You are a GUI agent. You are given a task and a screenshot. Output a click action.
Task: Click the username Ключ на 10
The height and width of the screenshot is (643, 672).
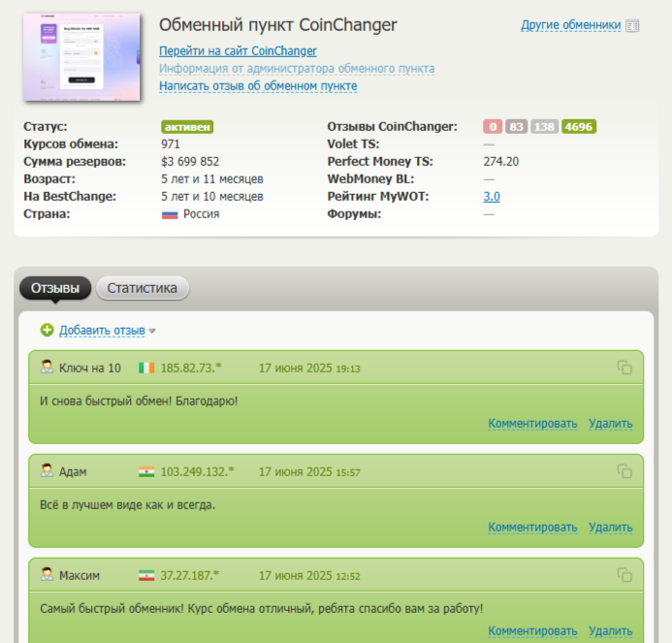pos(90,369)
